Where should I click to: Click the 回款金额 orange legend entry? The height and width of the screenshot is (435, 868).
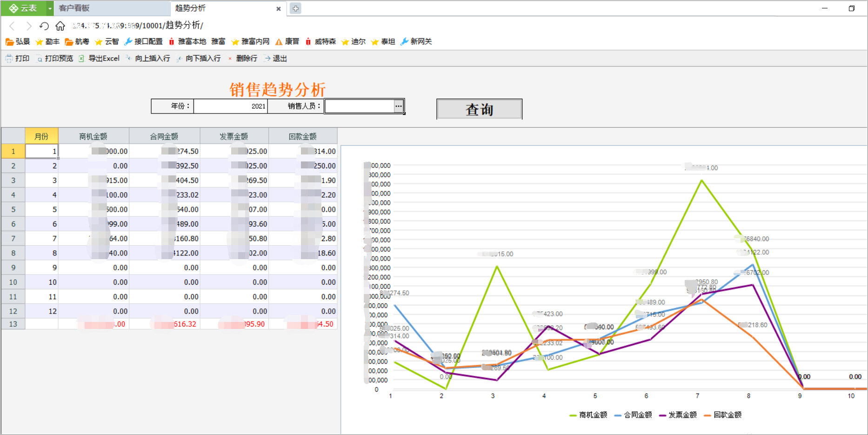tap(723, 415)
